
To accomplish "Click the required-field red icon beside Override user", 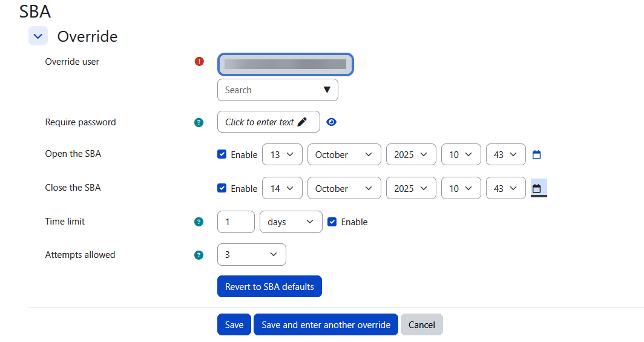I will coord(199,61).
